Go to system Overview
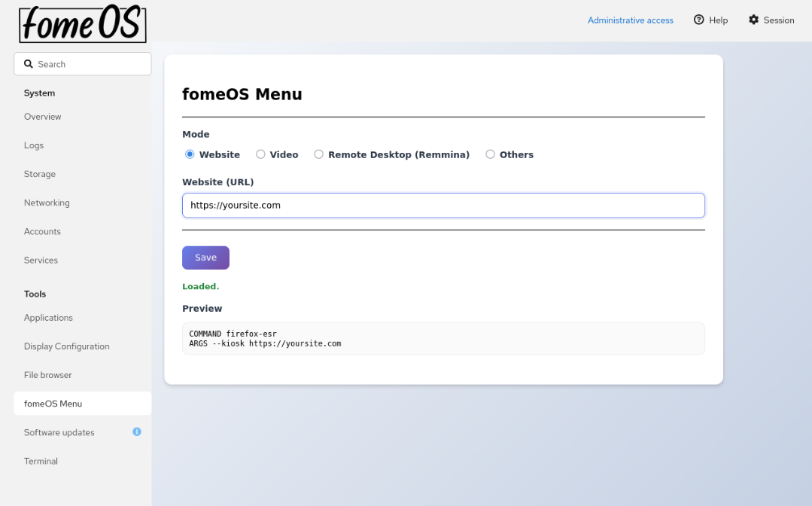 (x=42, y=117)
